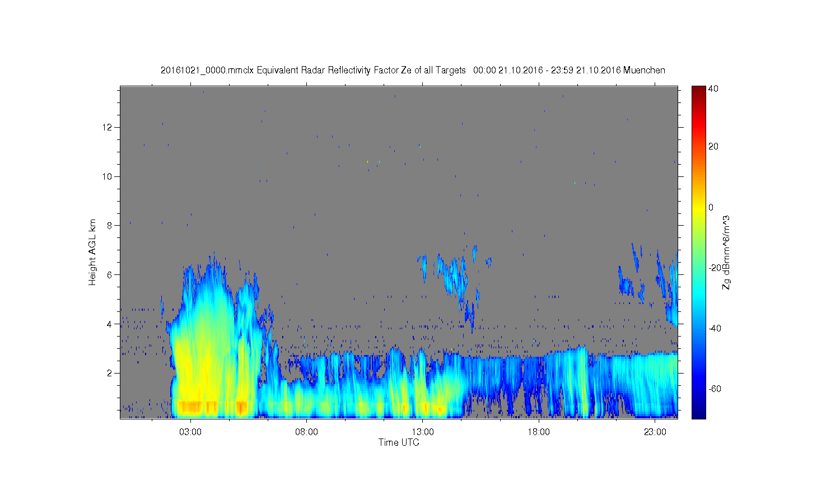Click the 03:00 time axis tick label
The width and height of the screenshot is (840, 504).
click(190, 432)
